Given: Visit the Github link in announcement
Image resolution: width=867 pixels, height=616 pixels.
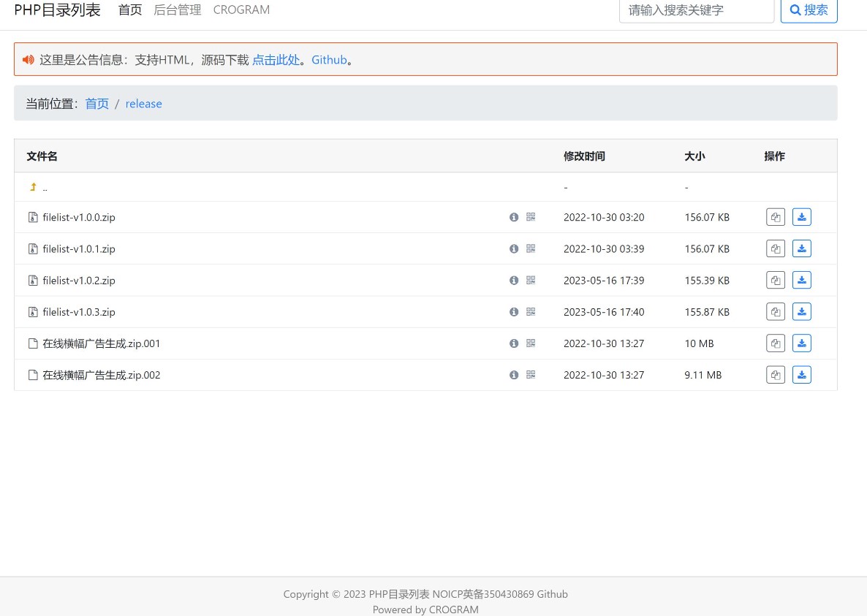Looking at the screenshot, I should click(329, 59).
